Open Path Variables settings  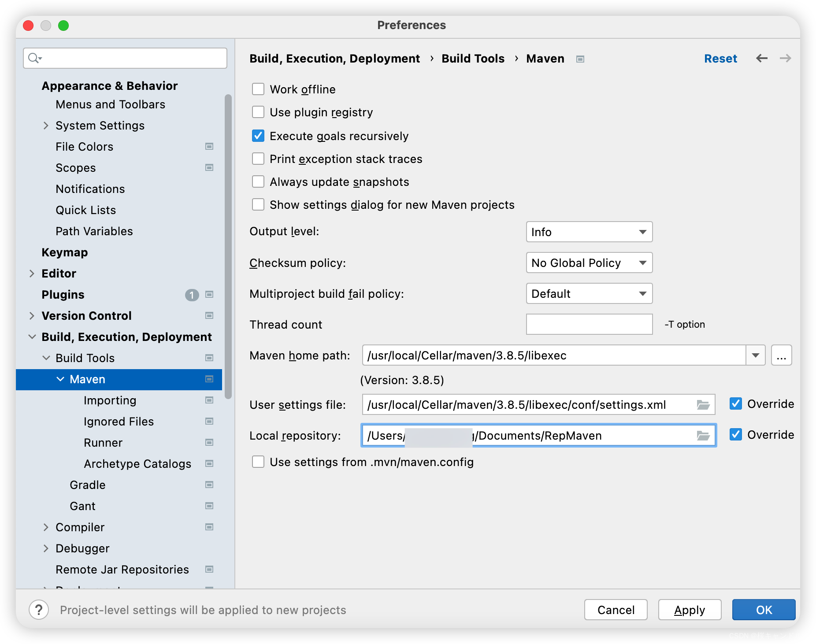[94, 231]
